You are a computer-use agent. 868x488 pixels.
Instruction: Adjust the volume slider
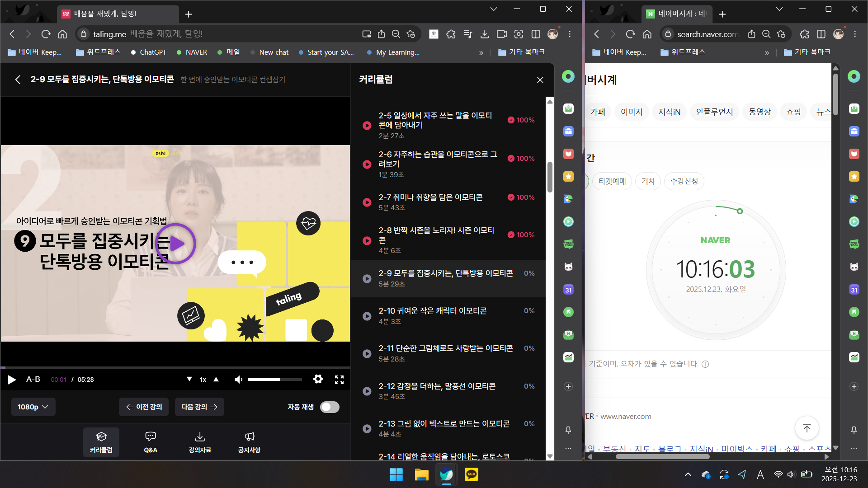(x=274, y=380)
